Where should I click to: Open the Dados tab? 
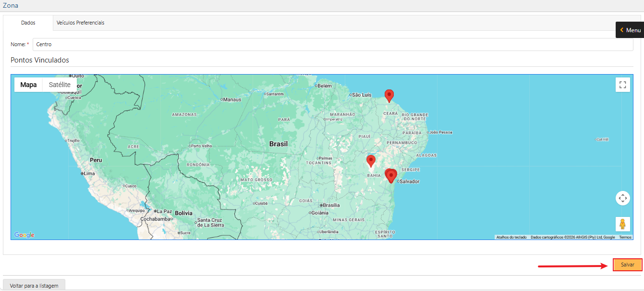[x=28, y=23]
